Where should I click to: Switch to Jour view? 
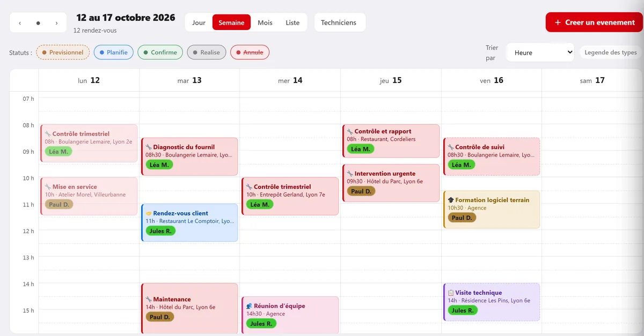[x=199, y=23]
